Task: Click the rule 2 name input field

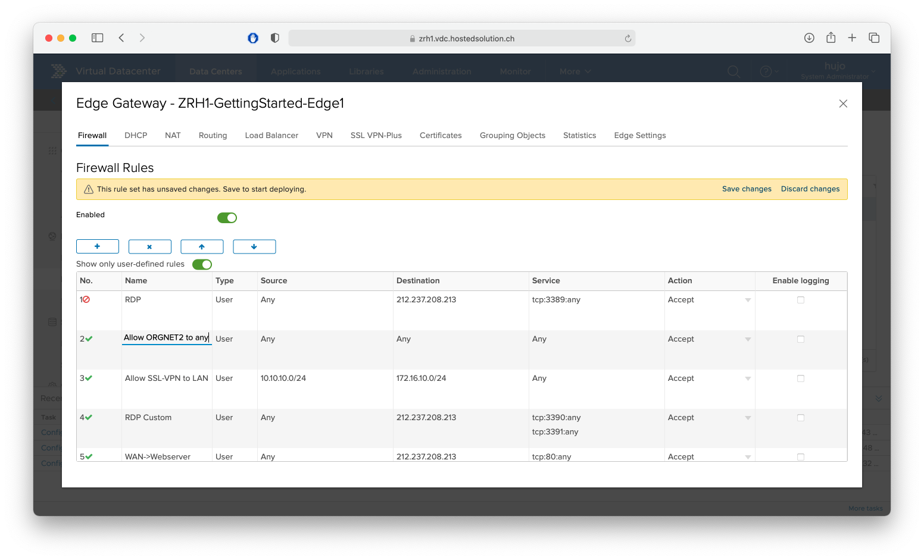Action: point(167,337)
